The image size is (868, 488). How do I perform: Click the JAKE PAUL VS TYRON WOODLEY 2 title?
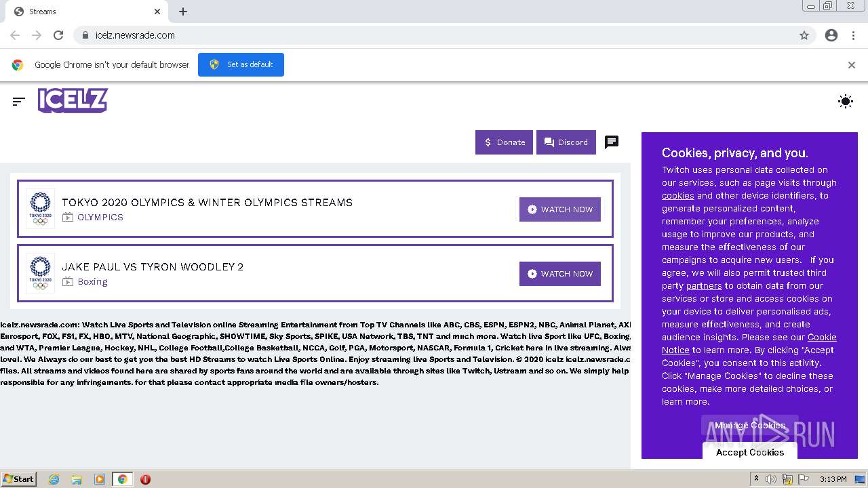point(153,266)
